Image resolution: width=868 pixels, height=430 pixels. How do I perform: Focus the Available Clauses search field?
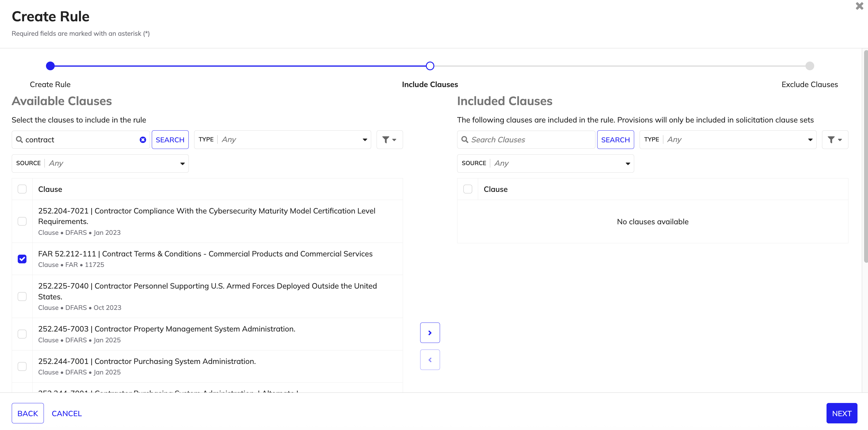(x=81, y=140)
